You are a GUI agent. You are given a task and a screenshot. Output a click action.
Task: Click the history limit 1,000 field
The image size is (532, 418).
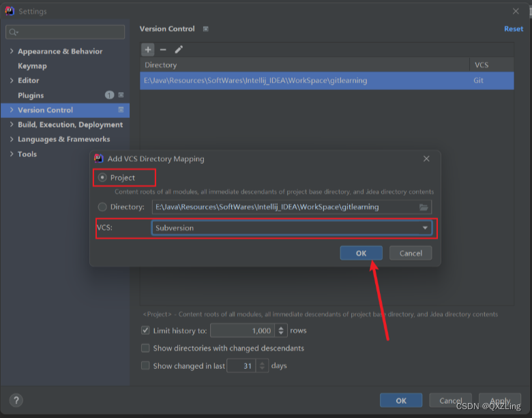coord(243,331)
